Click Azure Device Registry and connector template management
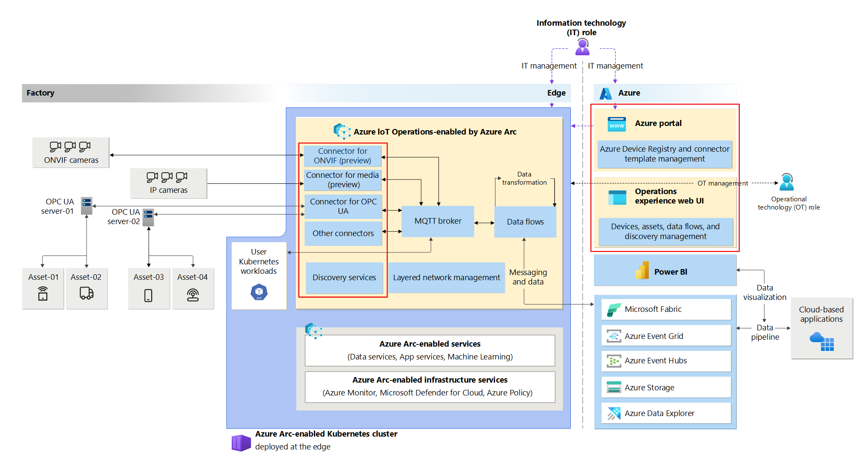The image size is (868, 464). [665, 154]
